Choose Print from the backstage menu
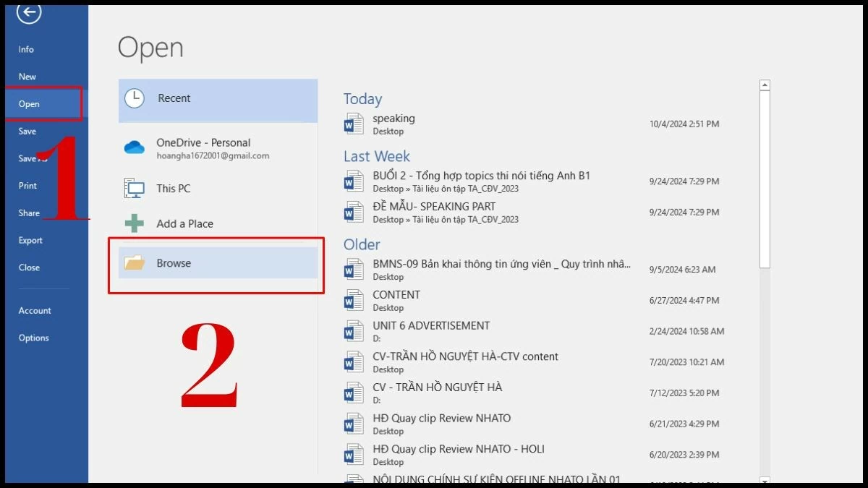The image size is (868, 488). [27, 186]
